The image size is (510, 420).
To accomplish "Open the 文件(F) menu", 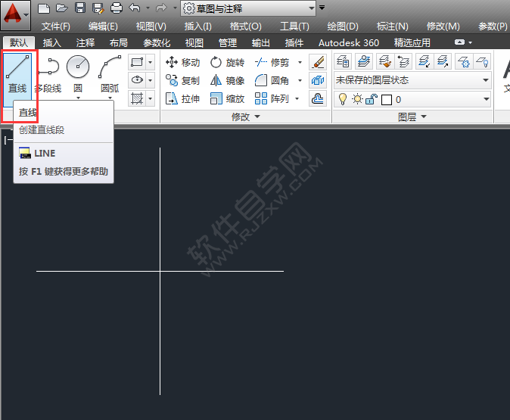I will (56, 26).
